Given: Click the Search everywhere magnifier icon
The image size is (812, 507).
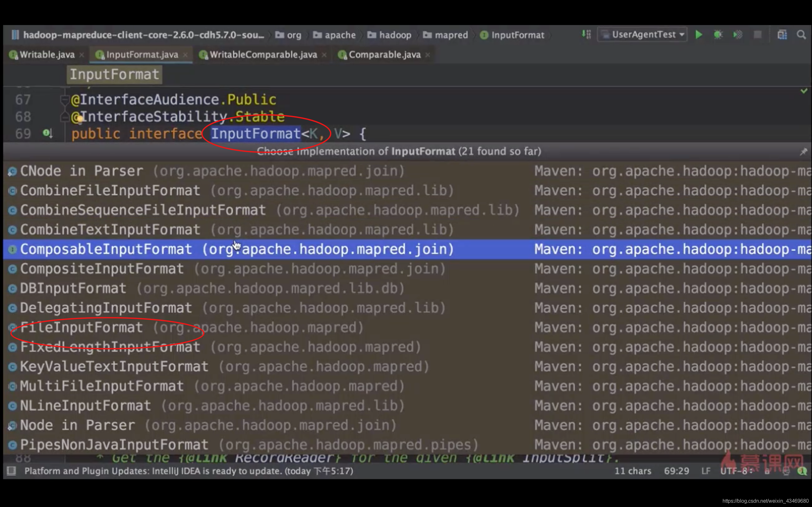Looking at the screenshot, I should pos(801,35).
